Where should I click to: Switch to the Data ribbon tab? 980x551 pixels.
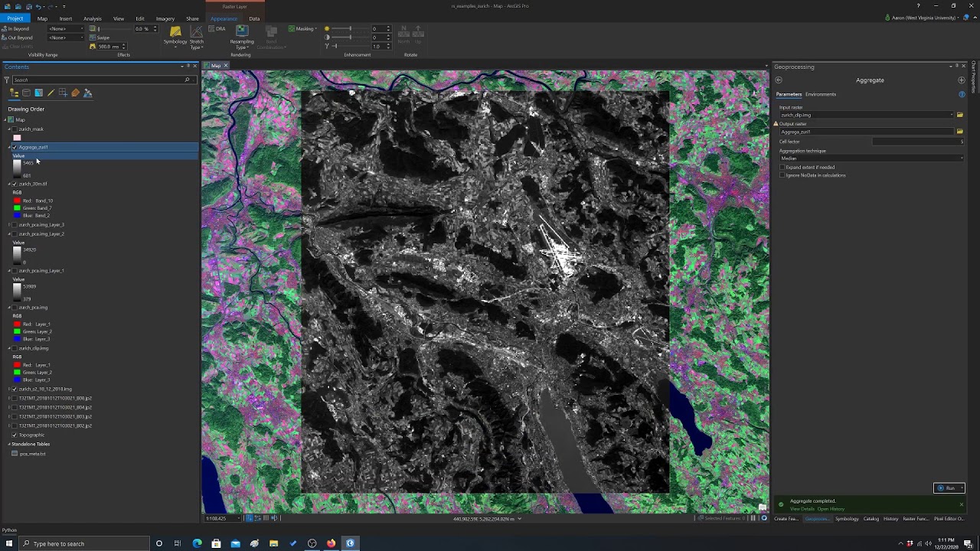[x=254, y=18]
